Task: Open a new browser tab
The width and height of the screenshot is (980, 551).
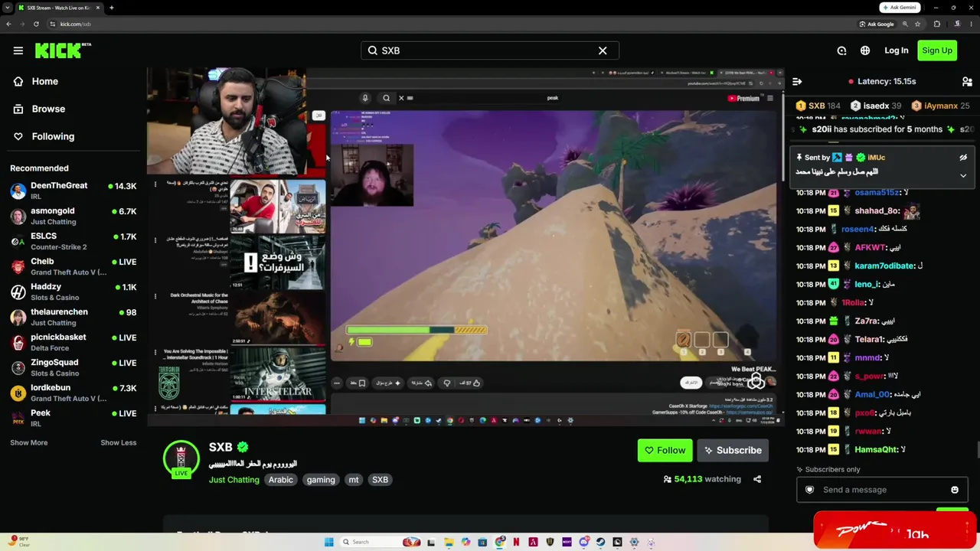Action: click(x=111, y=8)
